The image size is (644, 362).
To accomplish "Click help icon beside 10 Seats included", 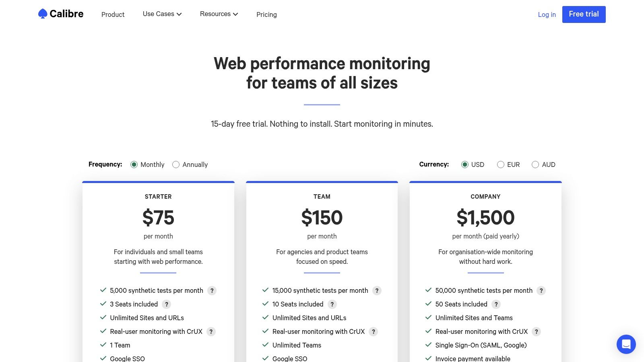I will tap(332, 304).
